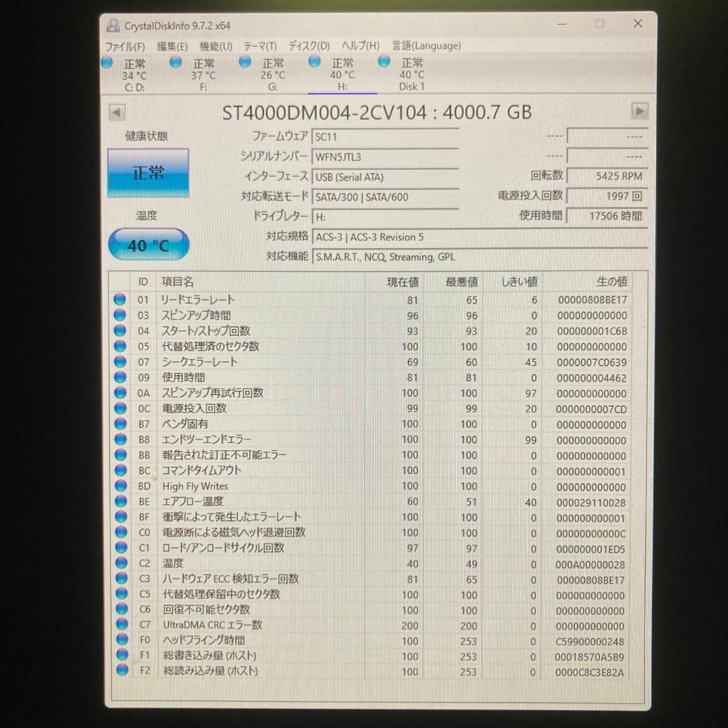This screenshot has height=728, width=728.
Task: Click the interface field USB (Serial ATA)
Action: coord(386,177)
